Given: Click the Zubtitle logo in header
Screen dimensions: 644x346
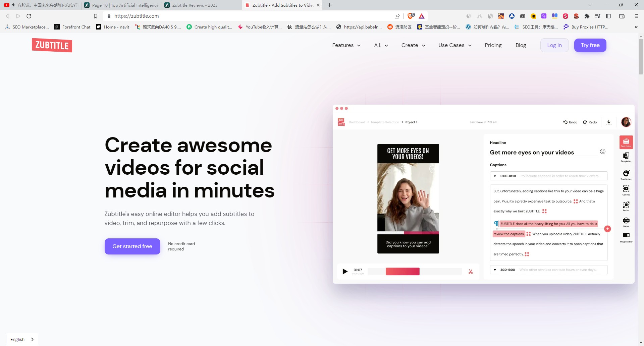Looking at the screenshot, I should (52, 45).
